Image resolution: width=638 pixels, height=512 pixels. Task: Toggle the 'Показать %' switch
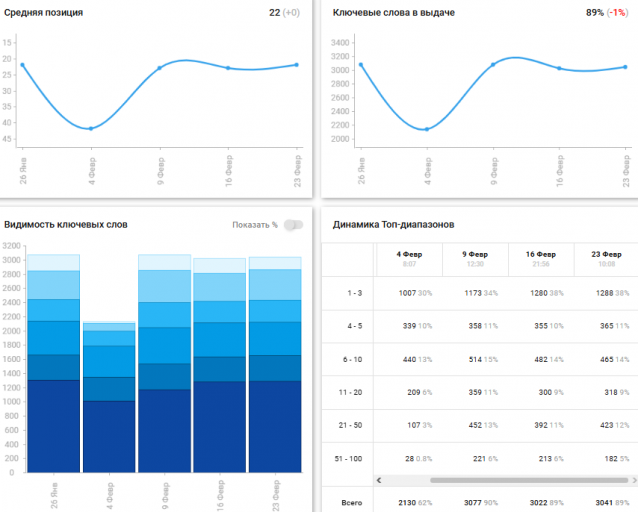294,225
